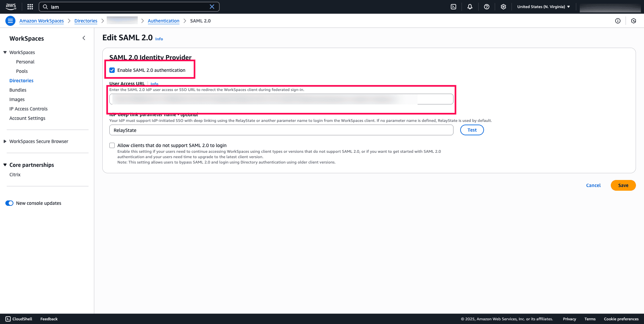Screen dimensions: 644x324
Task: Open Citrix under Core partnerships
Action: (x=15, y=175)
